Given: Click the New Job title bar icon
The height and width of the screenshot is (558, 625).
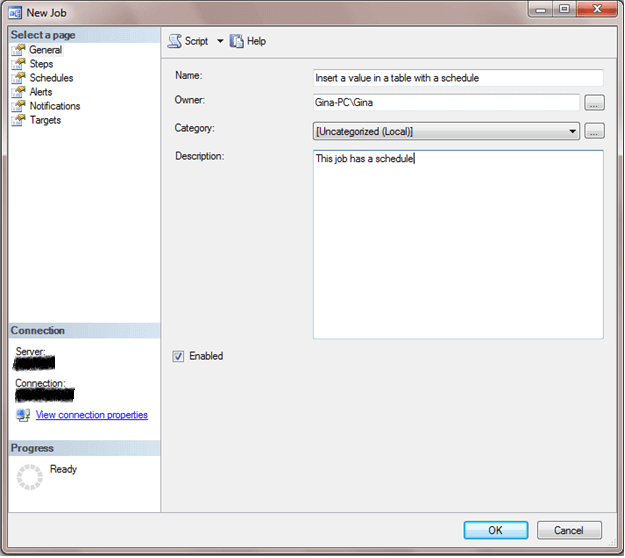Looking at the screenshot, I should 15,13.
